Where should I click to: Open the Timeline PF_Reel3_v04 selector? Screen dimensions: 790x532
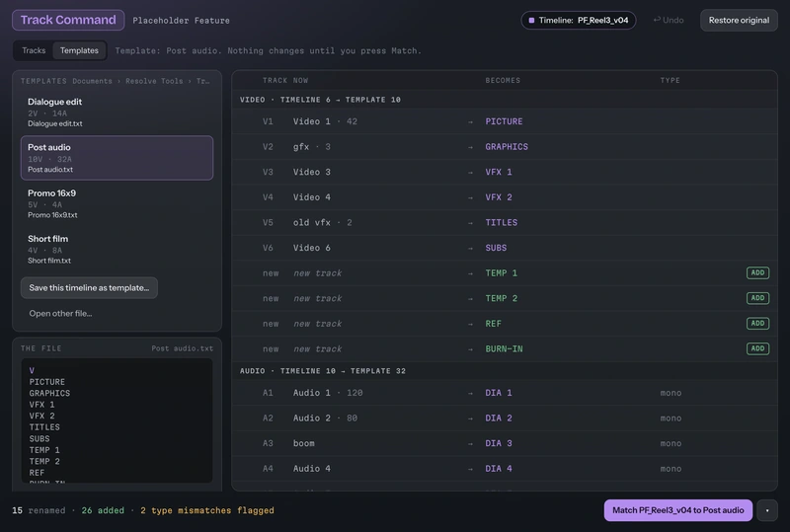click(579, 20)
